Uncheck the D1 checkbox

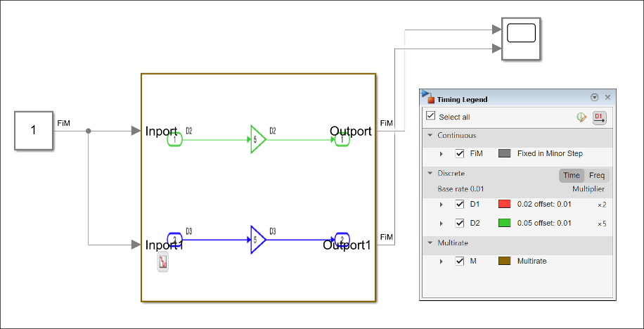(460, 204)
